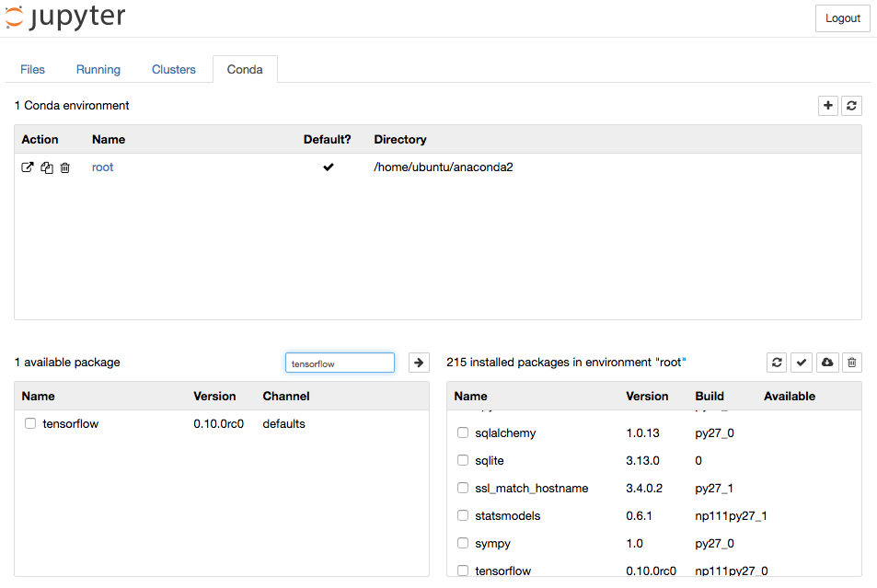The height and width of the screenshot is (588, 877).
Task: Click the checkmark icon above installed packages
Action: (x=802, y=363)
